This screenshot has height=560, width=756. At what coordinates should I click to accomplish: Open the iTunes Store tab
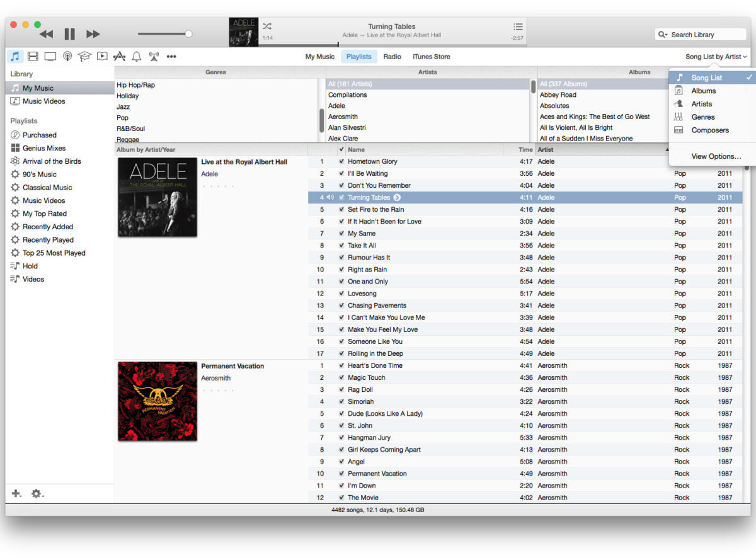click(x=432, y=57)
